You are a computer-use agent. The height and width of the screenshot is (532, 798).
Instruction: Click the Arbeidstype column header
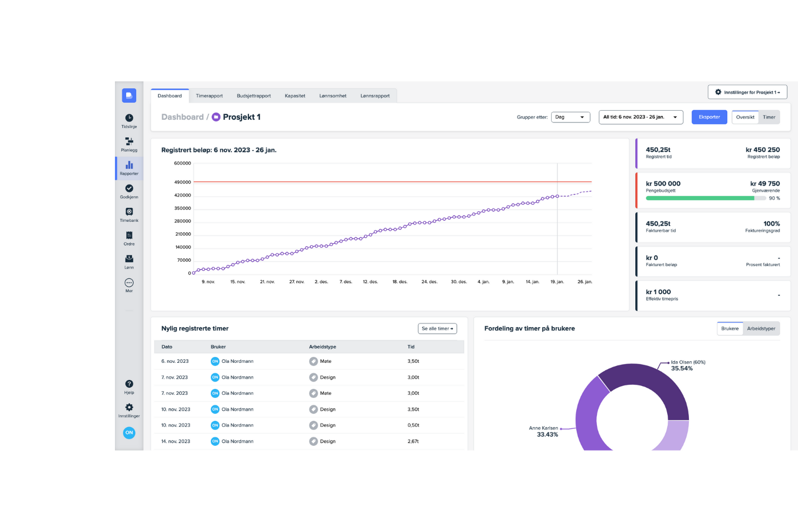click(322, 347)
